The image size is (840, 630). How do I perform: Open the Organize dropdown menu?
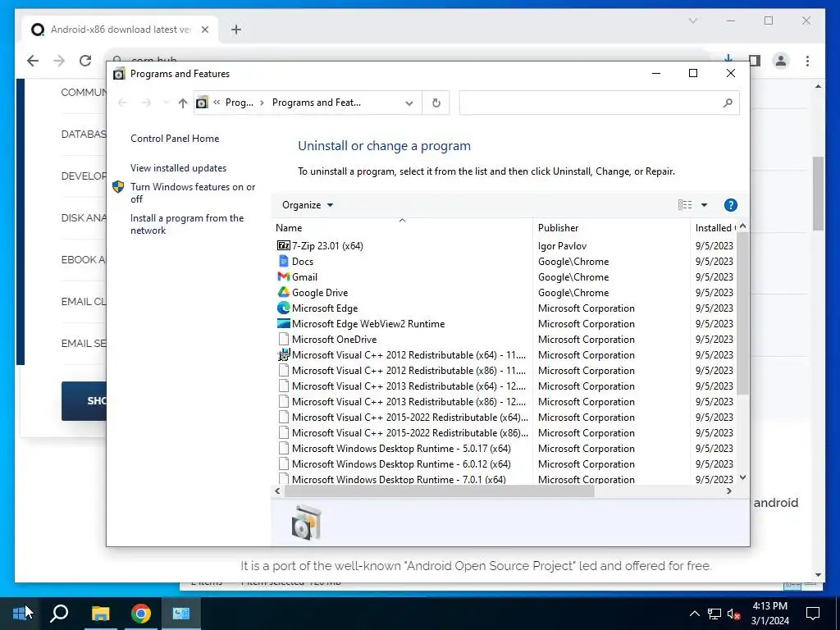click(x=308, y=204)
